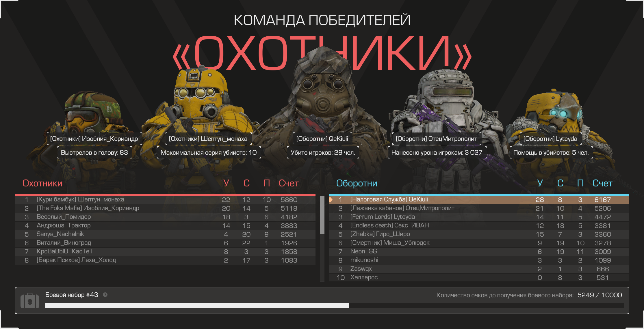
Task: Click the Охотники team header
Action: (42, 183)
